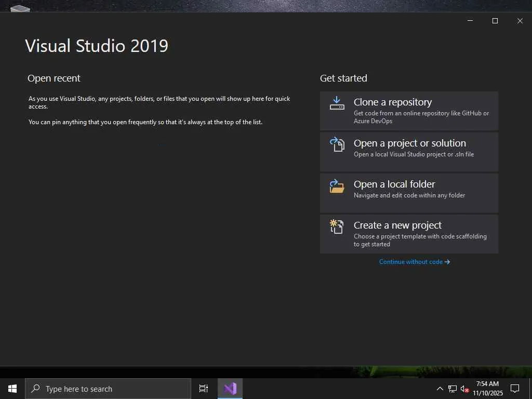Choose the Open a local folder title
The image size is (532, 399).
point(394,184)
